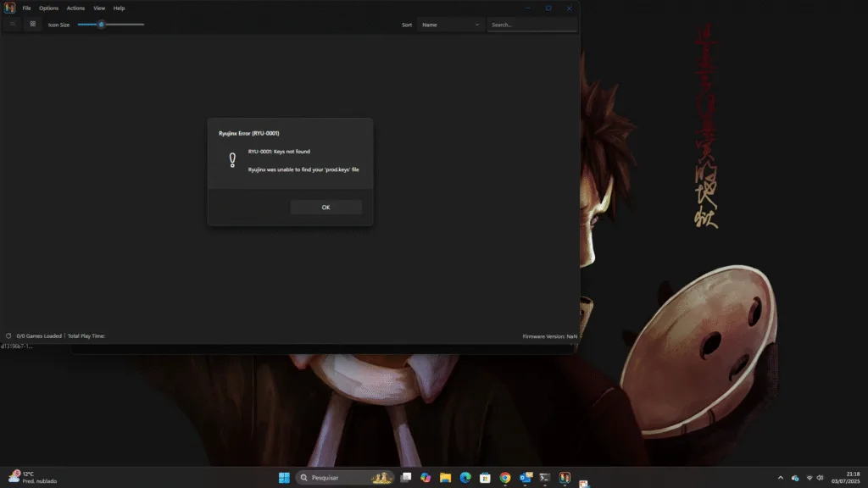The image size is (868, 488).
Task: Click the 'Total Play Time:' status text
Action: point(86,335)
